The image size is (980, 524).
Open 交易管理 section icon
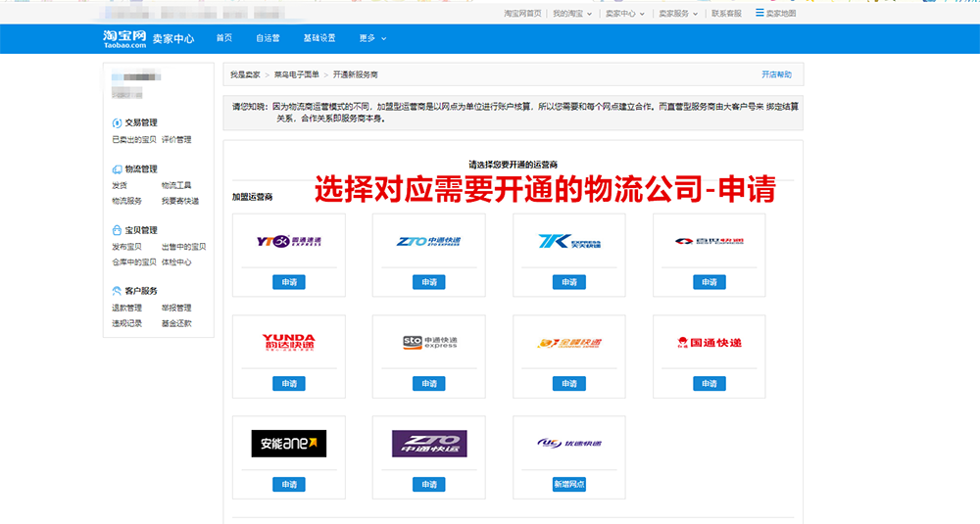point(117,123)
